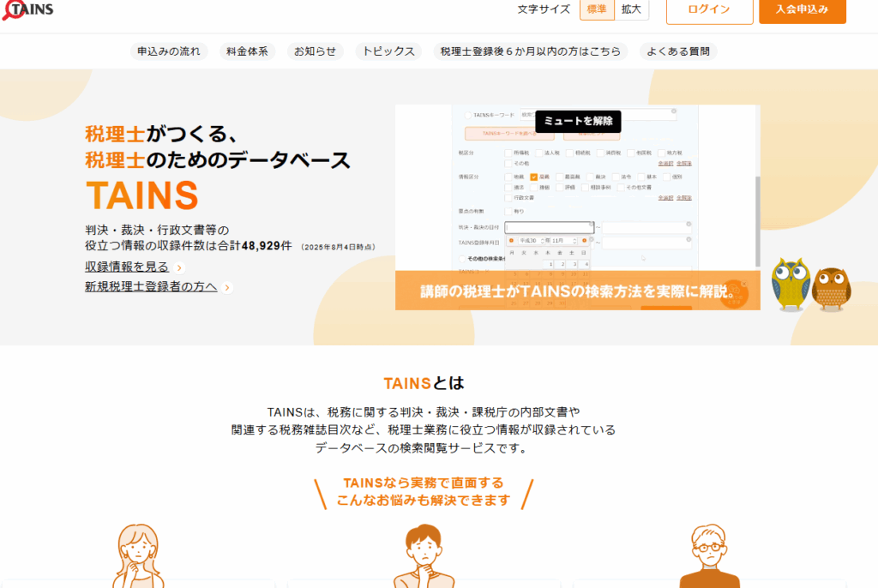Go to よくある質問
The height and width of the screenshot is (588, 878).
678,51
